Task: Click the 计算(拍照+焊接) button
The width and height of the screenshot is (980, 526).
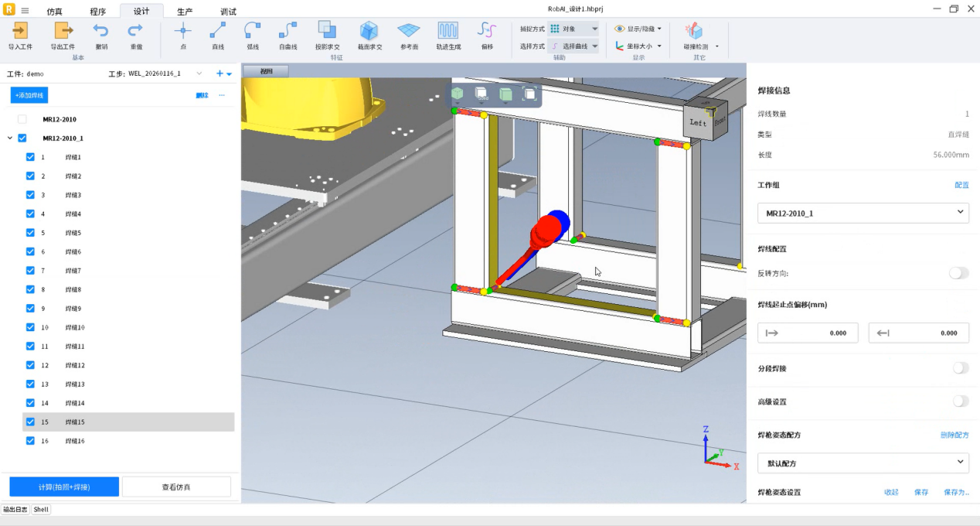Action: coord(64,487)
